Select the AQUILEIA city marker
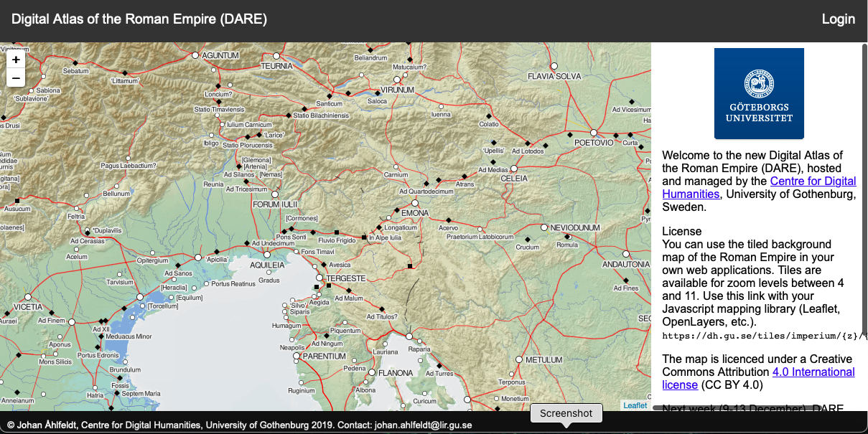Image resolution: width=868 pixels, height=434 pixels. coord(267,255)
